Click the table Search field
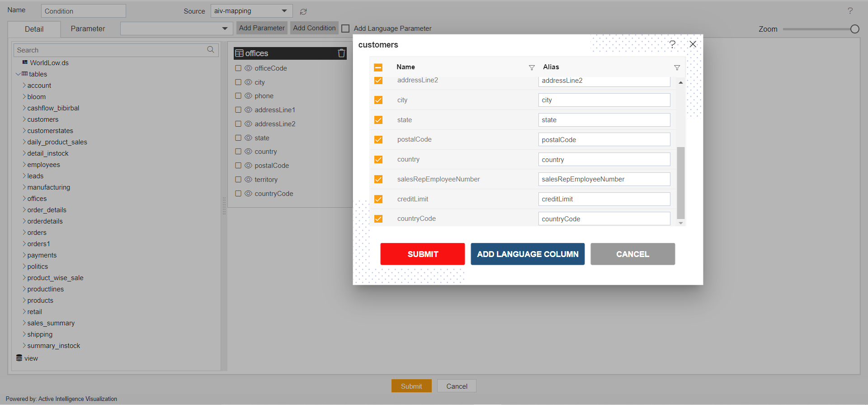The height and width of the screenshot is (405, 868). pos(116,50)
